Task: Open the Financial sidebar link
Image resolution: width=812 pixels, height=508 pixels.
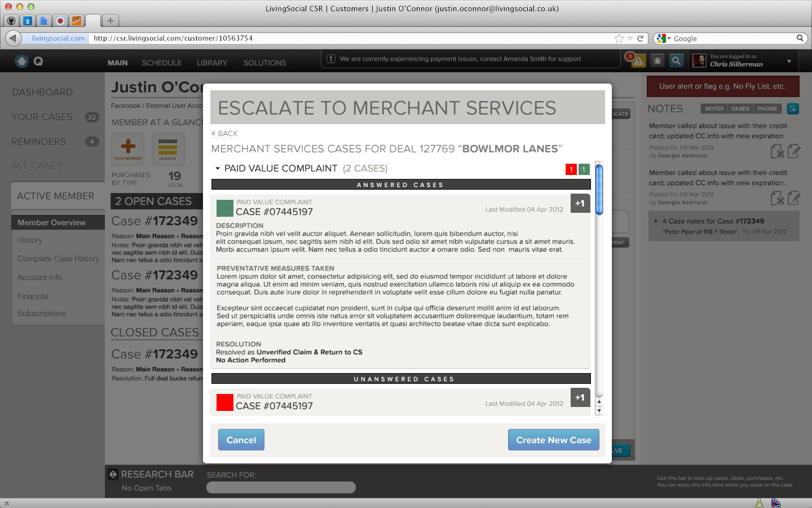Action: click(33, 296)
